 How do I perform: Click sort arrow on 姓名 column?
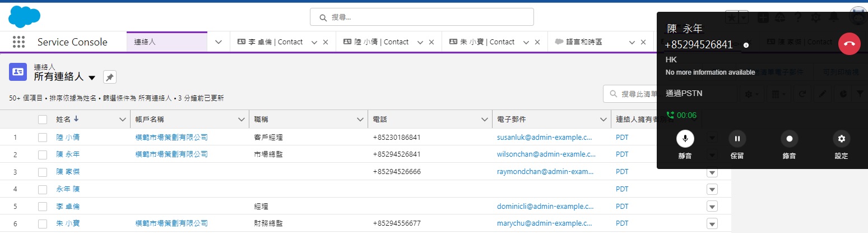(x=76, y=119)
